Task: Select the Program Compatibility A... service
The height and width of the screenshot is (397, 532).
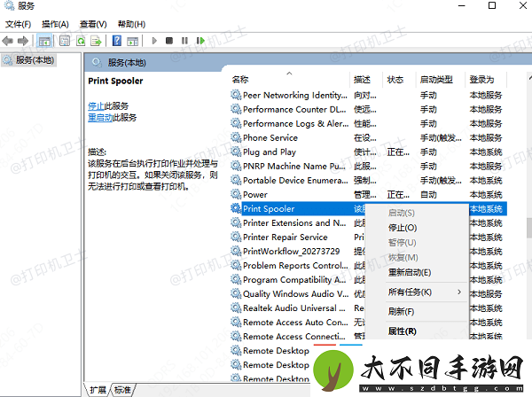Action: coord(294,280)
